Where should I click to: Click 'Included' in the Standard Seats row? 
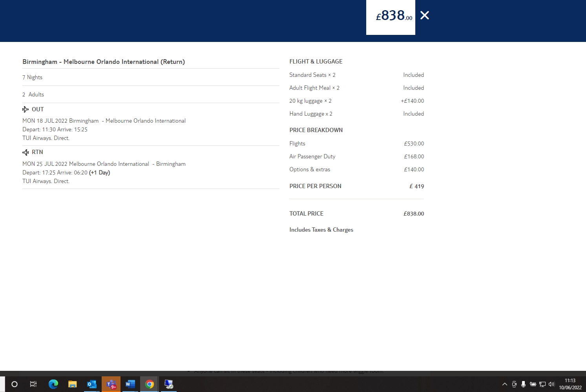click(x=414, y=75)
